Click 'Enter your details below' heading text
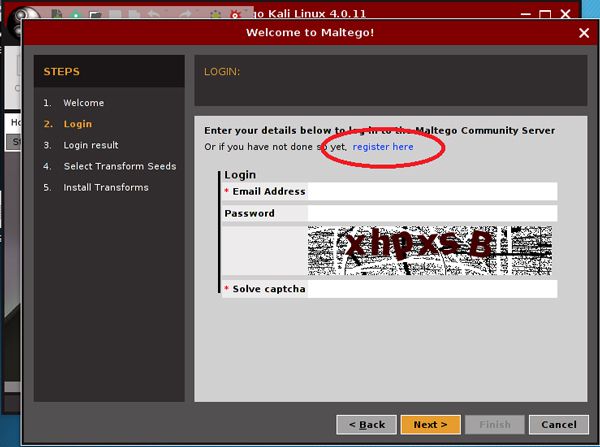This screenshot has width=600, height=447. (379, 131)
